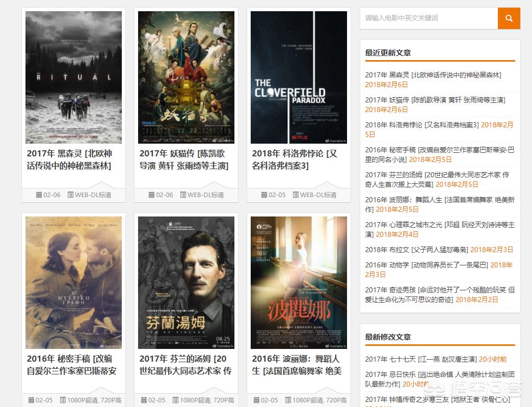Open sidebar article 2016年 波丽娜：舞蹈人生
Image resolution: width=532 pixels, height=407 pixels.
tap(440, 204)
